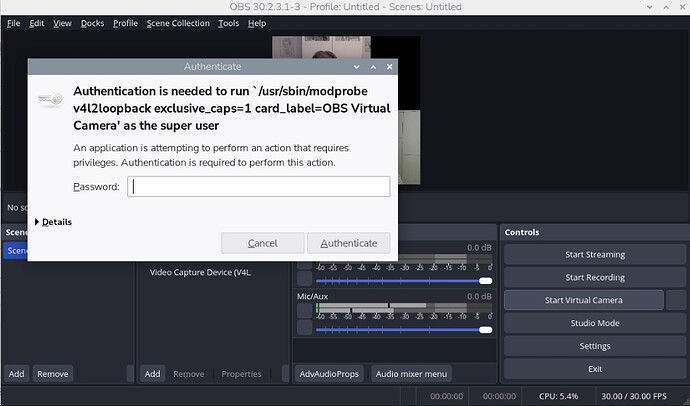690x406 pixels.
Task: Open the Tools menu
Action: (x=228, y=23)
